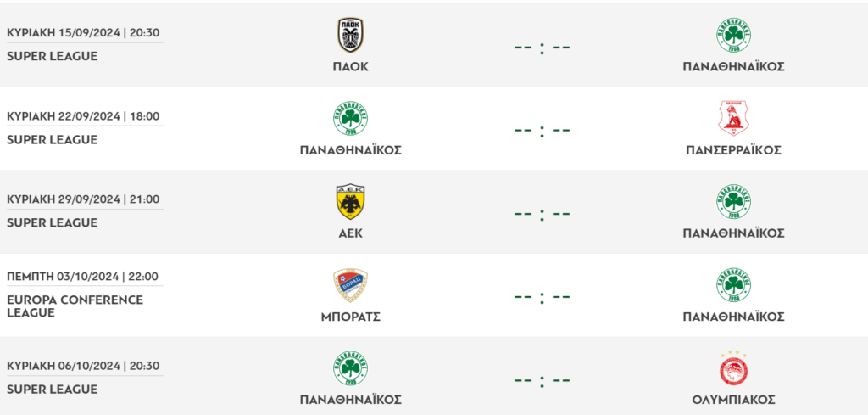Screen dimensions: 868x415
Task: Open the ΜΠΟΡΑΤΣ club badge
Action: pos(350,285)
